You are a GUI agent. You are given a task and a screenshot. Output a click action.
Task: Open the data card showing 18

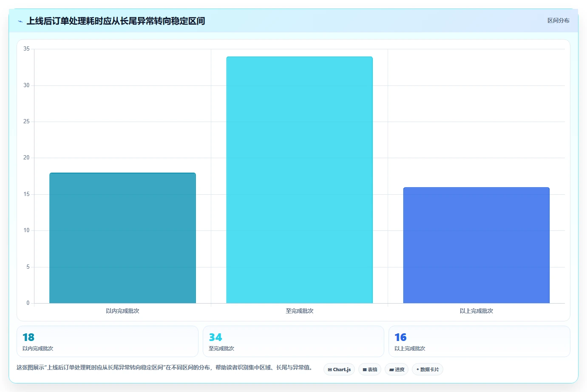[108, 341]
